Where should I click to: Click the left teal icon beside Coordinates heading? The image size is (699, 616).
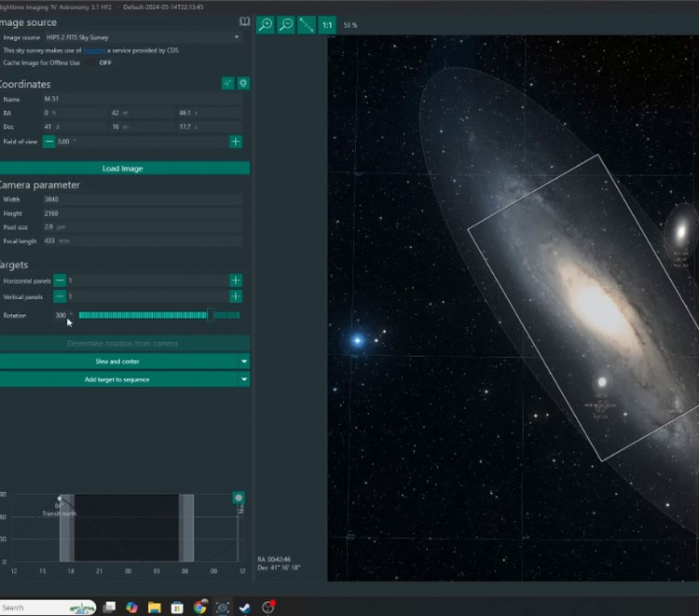pyautogui.click(x=227, y=84)
